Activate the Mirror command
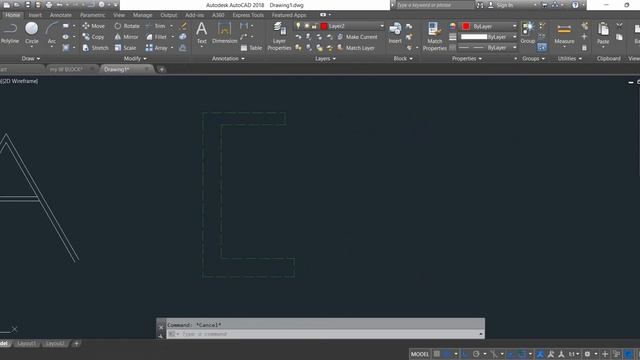This screenshot has width=640, height=360. [127, 37]
